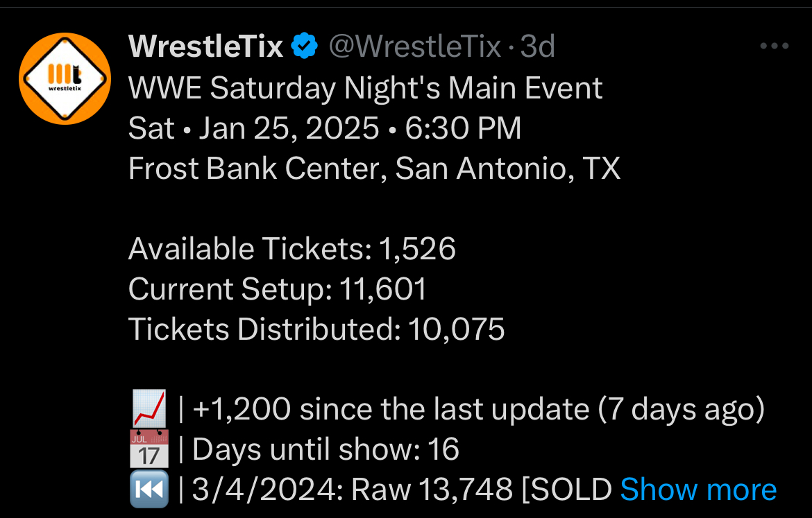This screenshot has width=812, height=518.
Task: Click the Available Tickets: 1,526 line
Action: point(291,249)
